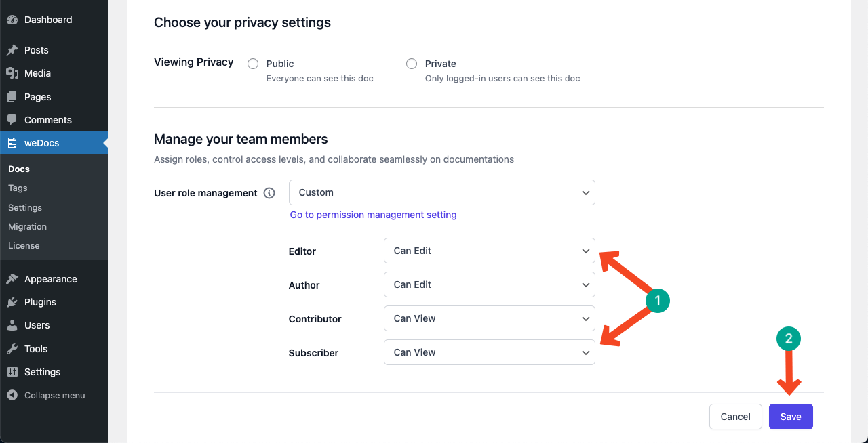
Task: Open the Contributor permission dropdown
Action: coord(490,318)
